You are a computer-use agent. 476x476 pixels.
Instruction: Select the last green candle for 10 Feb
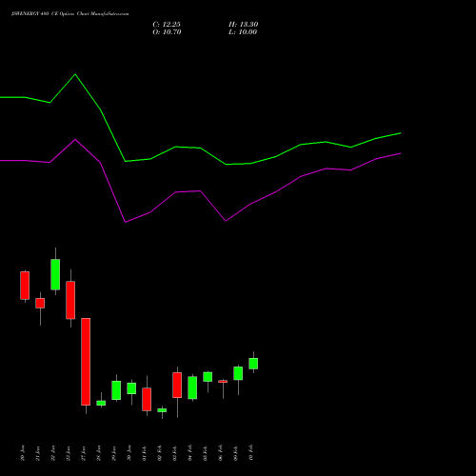tap(253, 364)
